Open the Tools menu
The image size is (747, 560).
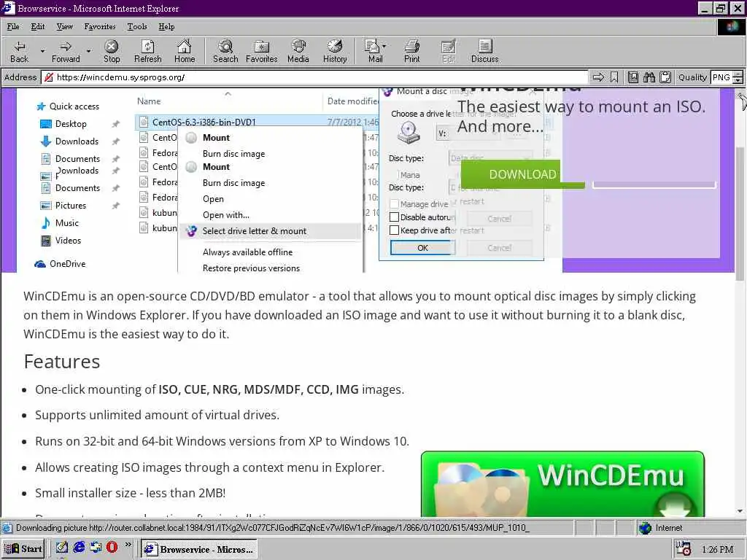coord(136,27)
